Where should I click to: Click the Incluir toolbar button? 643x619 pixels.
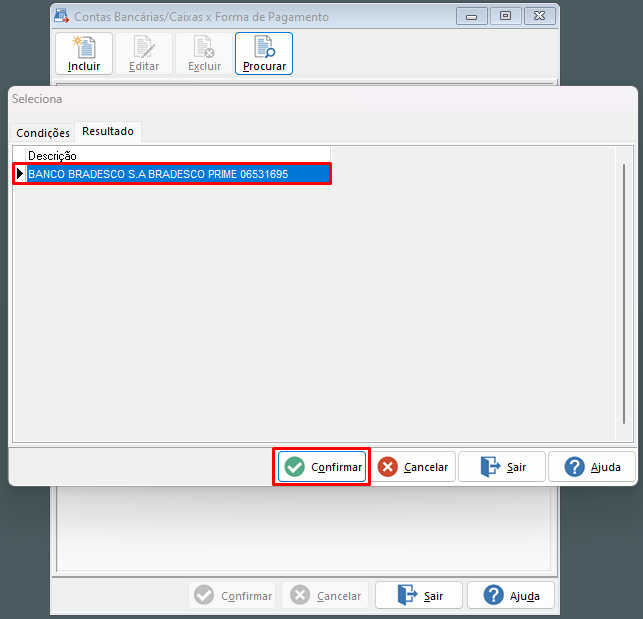tap(84, 54)
